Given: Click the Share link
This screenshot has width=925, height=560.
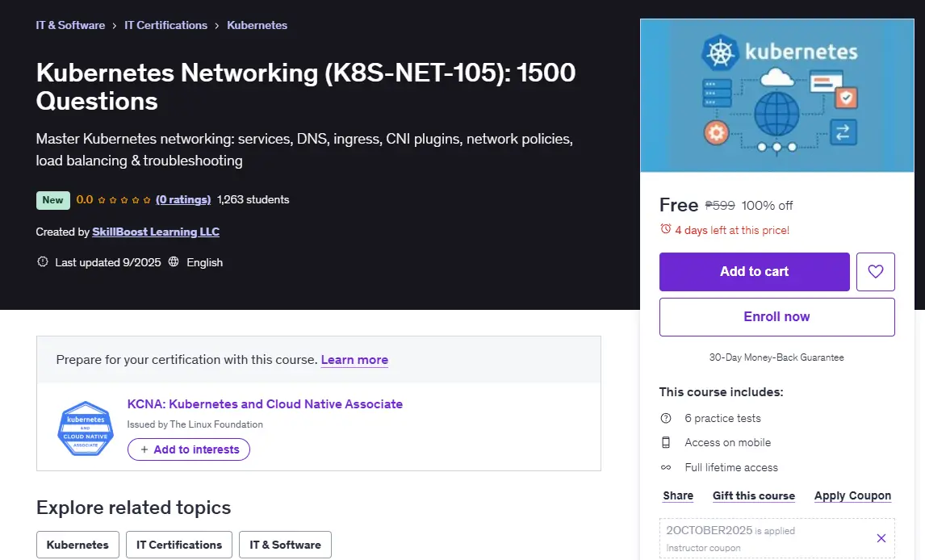Looking at the screenshot, I should point(678,495).
